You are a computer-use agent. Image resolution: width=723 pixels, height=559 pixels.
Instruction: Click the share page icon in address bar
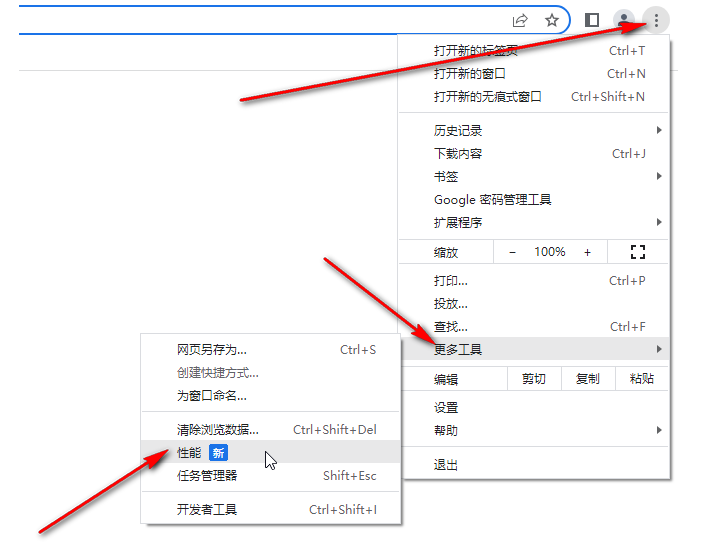[x=520, y=20]
